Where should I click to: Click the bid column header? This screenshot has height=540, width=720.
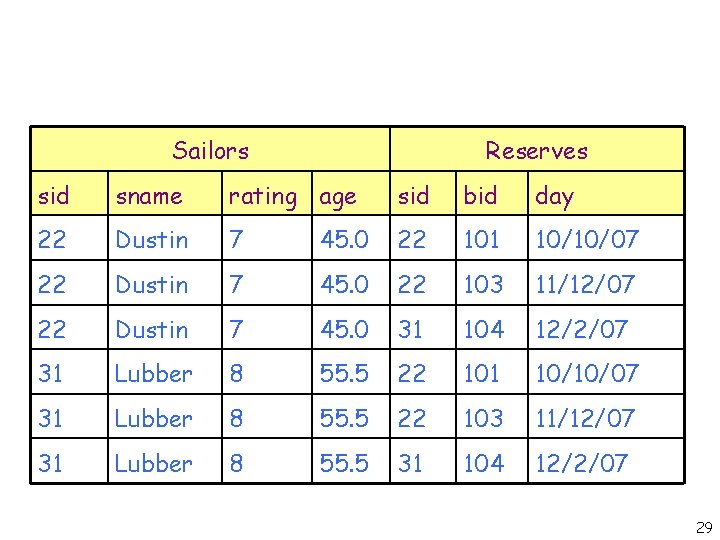[480, 196]
